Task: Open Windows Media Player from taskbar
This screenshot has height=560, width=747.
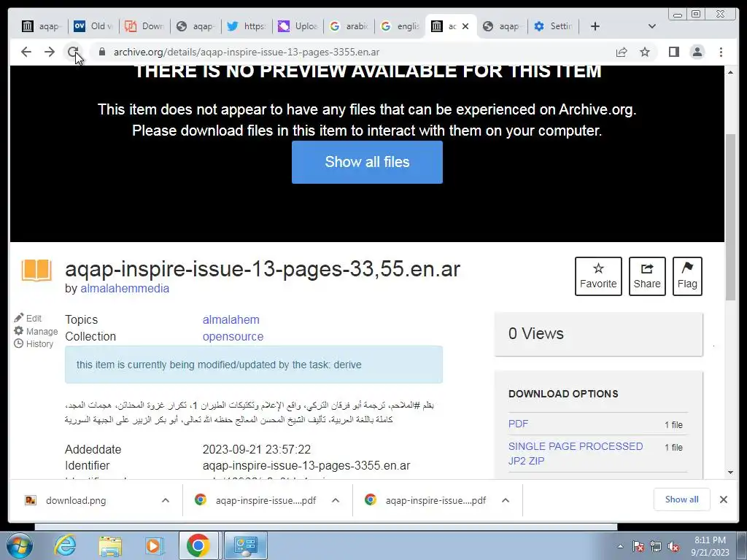Action: pos(154,545)
